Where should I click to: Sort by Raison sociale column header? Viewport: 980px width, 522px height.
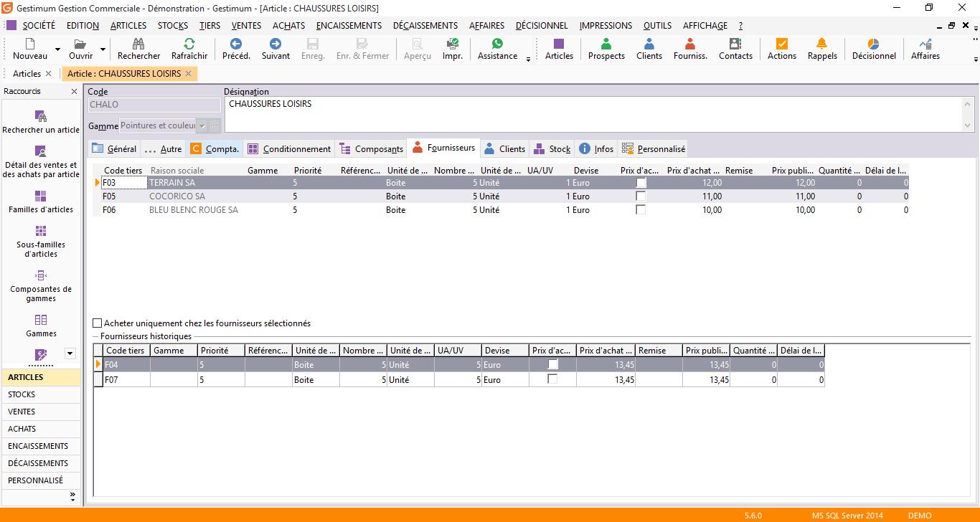click(x=176, y=171)
